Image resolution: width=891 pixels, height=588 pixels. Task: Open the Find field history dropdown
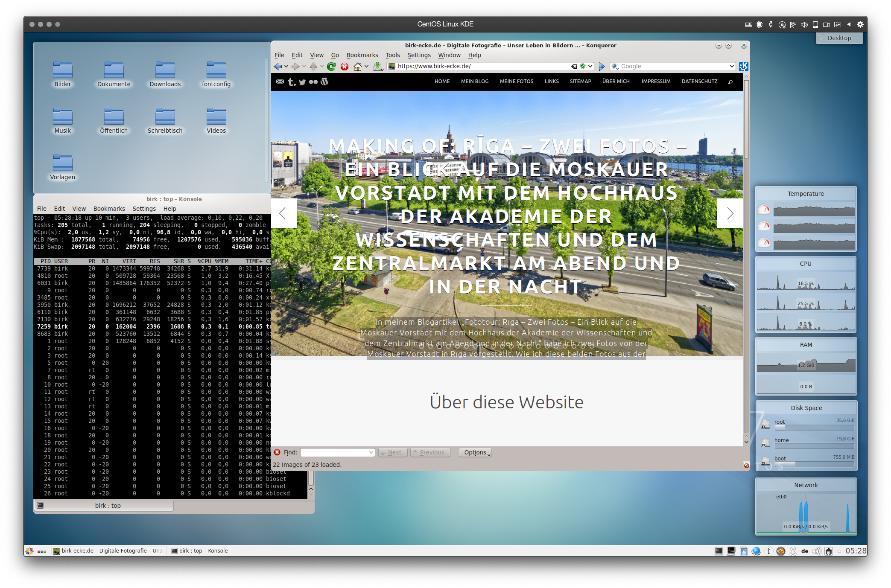(x=371, y=452)
